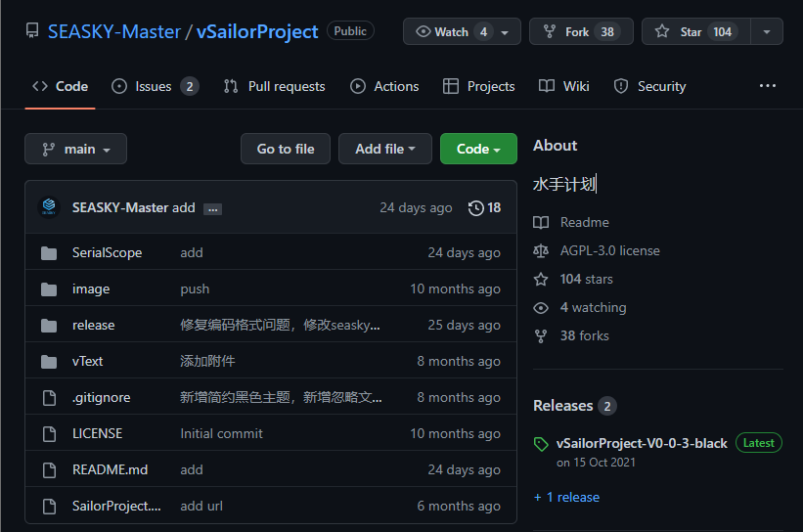803x532 pixels.
Task: Click the Readme book icon in About
Action: tap(541, 223)
